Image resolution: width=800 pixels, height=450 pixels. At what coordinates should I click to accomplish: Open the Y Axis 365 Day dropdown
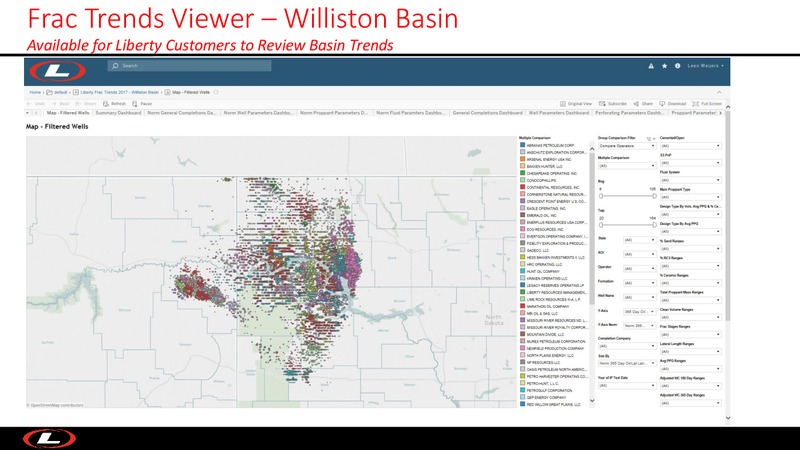[x=639, y=311]
